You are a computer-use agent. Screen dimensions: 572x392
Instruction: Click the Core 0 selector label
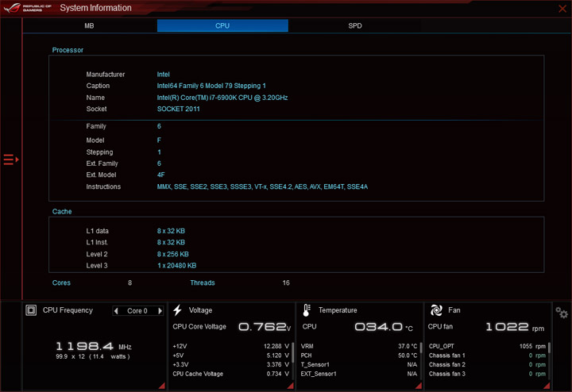(x=137, y=311)
